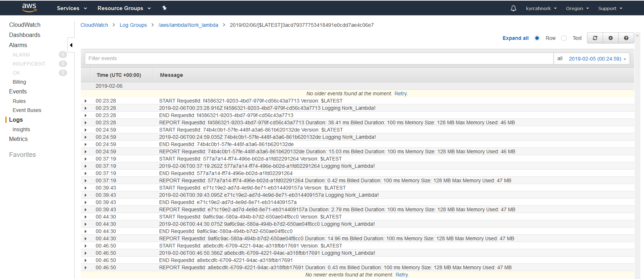The height and width of the screenshot is (279, 644).
Task: Expand the REPORT row with Duration 0.42 ms
Action: [x=86, y=180]
